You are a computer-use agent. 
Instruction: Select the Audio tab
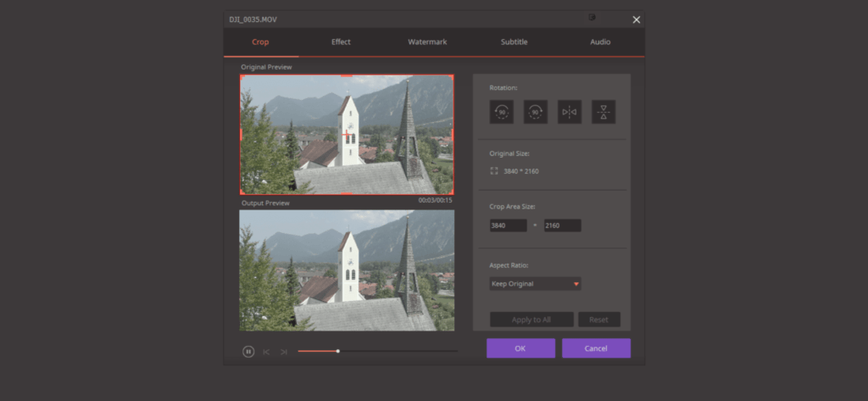pyautogui.click(x=600, y=42)
